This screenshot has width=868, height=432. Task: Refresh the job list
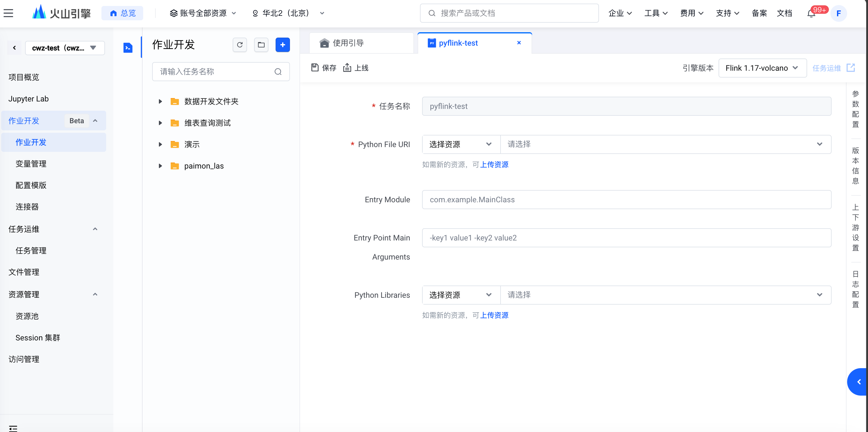pyautogui.click(x=240, y=45)
